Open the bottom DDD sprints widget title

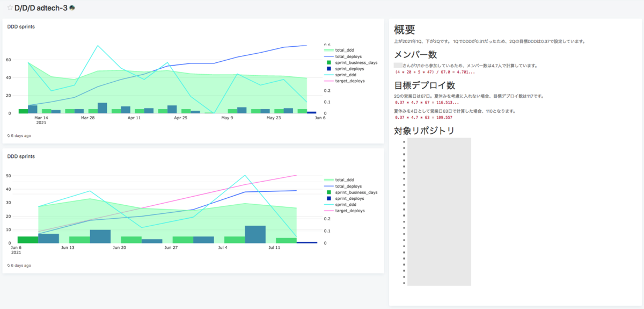tap(21, 156)
